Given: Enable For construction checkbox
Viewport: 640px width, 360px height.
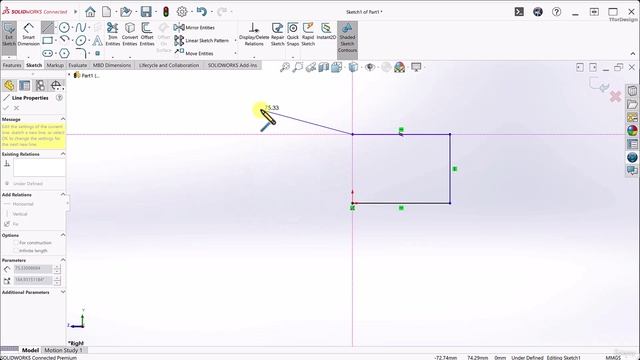Looking at the screenshot, I should 16,243.
